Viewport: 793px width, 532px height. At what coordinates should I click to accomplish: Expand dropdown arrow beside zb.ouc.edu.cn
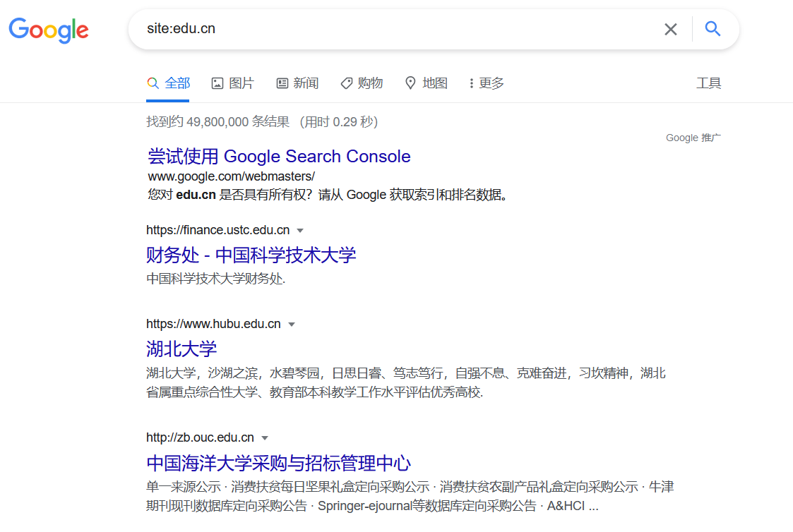265,438
